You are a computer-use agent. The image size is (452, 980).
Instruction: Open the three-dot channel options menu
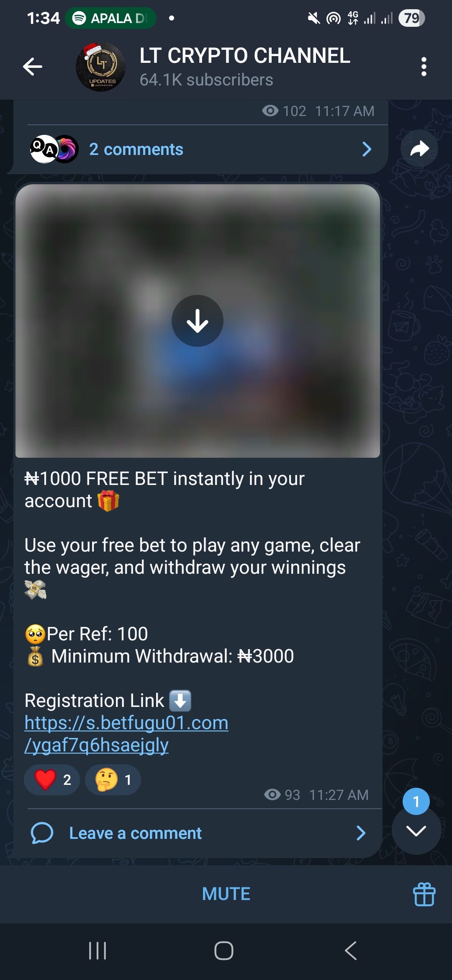click(424, 67)
